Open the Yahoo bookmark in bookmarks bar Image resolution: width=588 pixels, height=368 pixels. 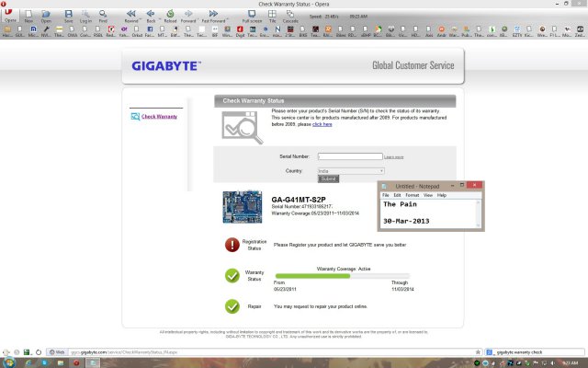(x=124, y=31)
